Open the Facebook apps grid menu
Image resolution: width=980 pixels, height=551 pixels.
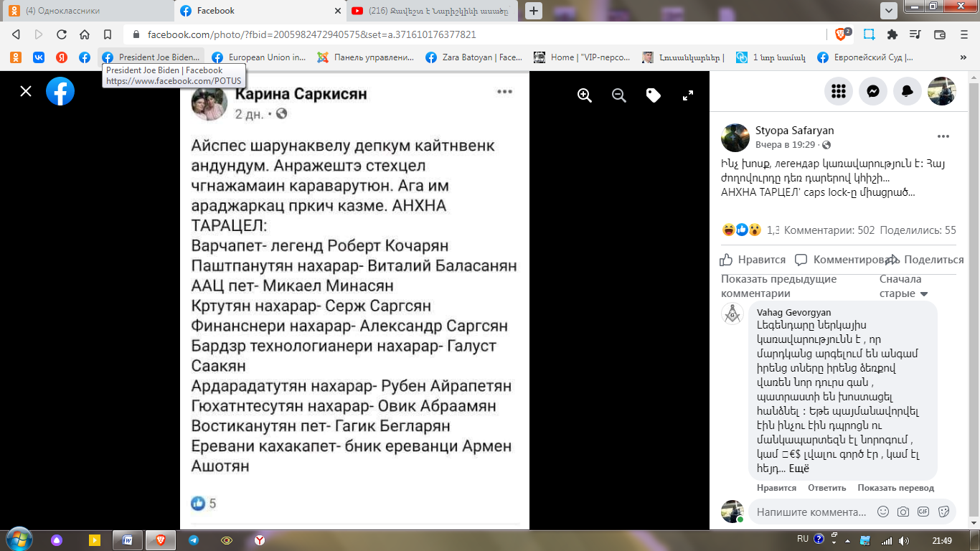[839, 91]
